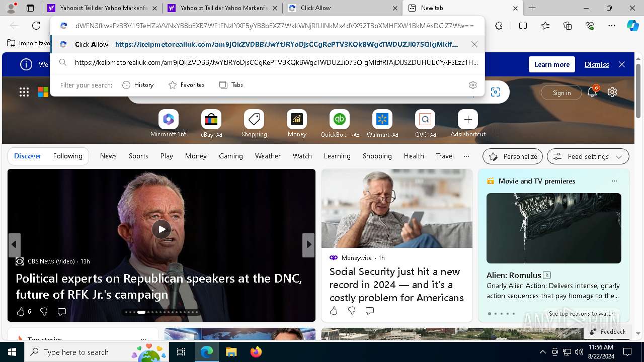This screenshot has width=644, height=362.
Task: Open Favorites star icon in toolbar
Action: 546,26
